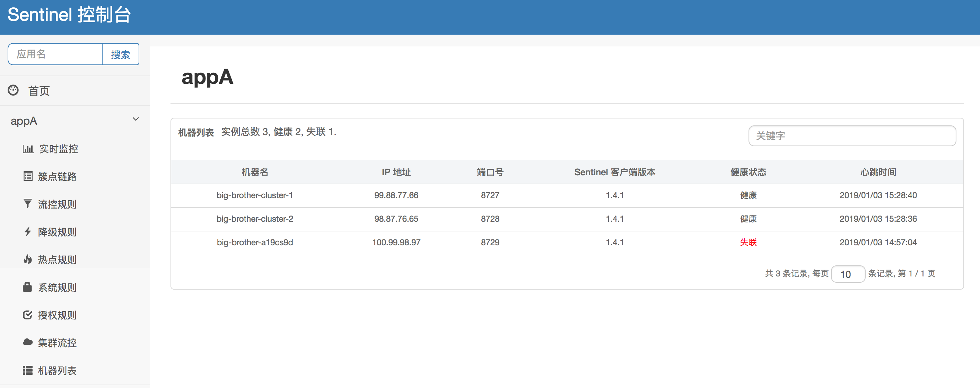Click the bar-chart icon for 实时监控
This screenshot has width=980, height=388.
(x=28, y=149)
